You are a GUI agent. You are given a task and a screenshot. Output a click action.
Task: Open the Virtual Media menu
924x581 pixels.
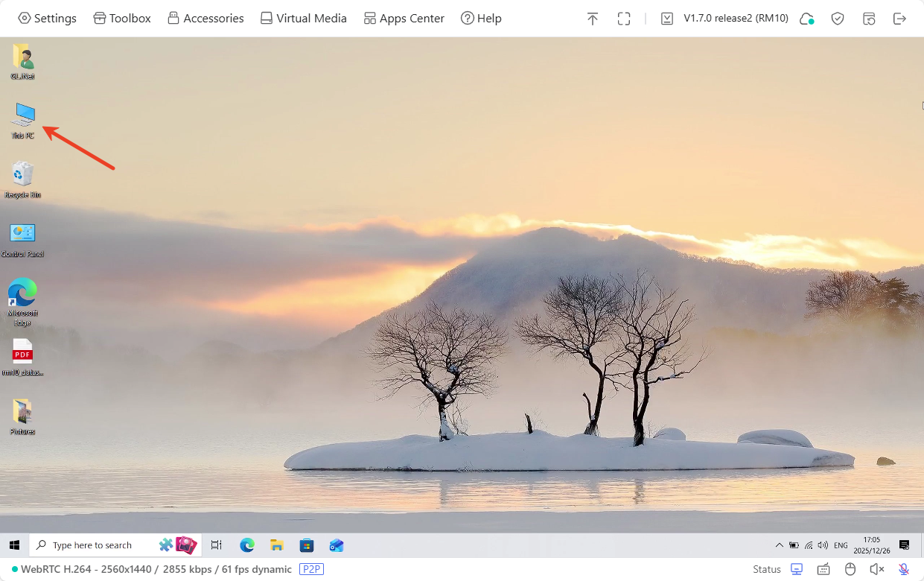pyautogui.click(x=303, y=19)
